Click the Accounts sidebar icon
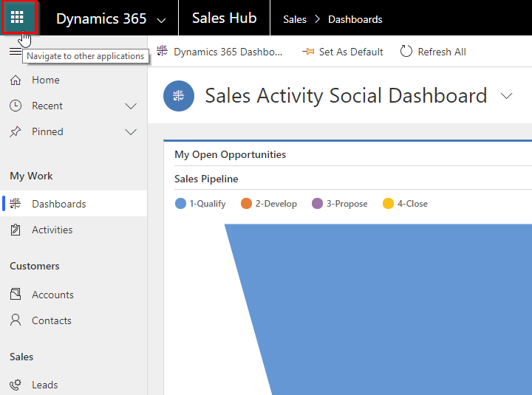 (x=16, y=295)
